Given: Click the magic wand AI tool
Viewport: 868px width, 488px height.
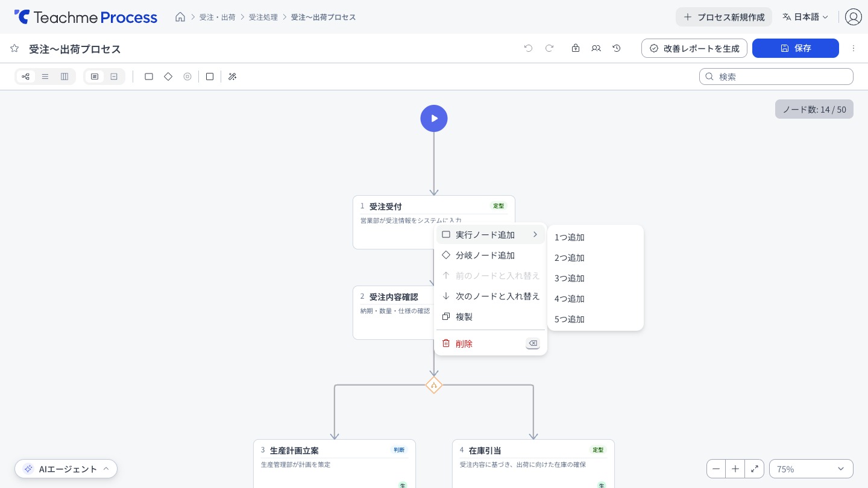Looking at the screenshot, I should [232, 77].
